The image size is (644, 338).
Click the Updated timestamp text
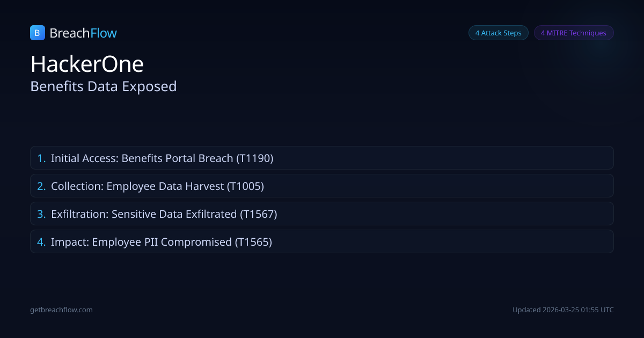click(x=563, y=310)
